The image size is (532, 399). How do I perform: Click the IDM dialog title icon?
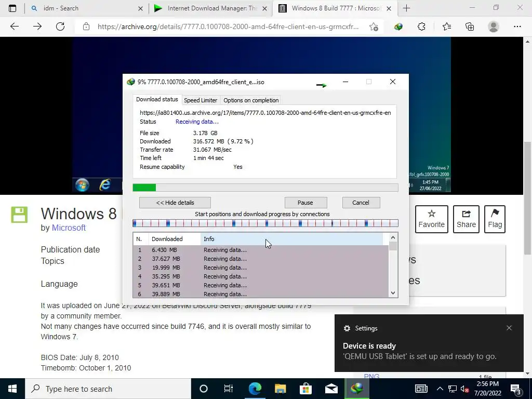pyautogui.click(x=130, y=82)
